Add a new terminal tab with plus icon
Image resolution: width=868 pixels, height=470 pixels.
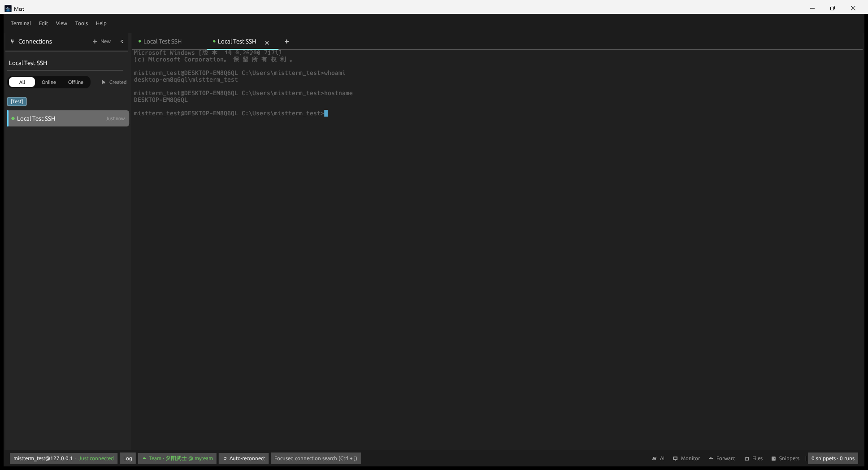[x=286, y=41]
